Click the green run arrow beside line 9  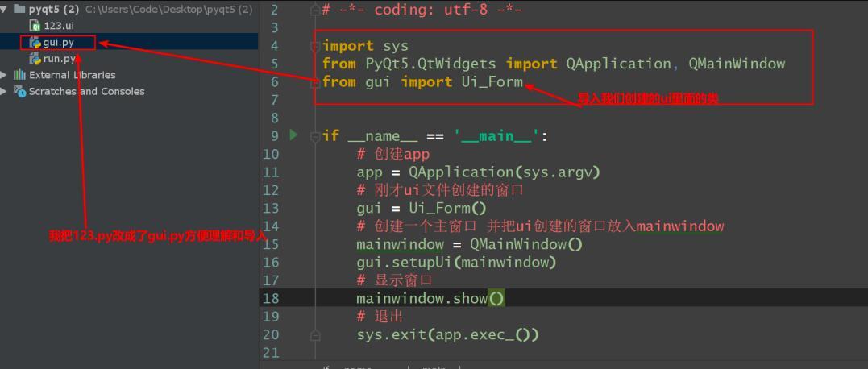point(293,135)
